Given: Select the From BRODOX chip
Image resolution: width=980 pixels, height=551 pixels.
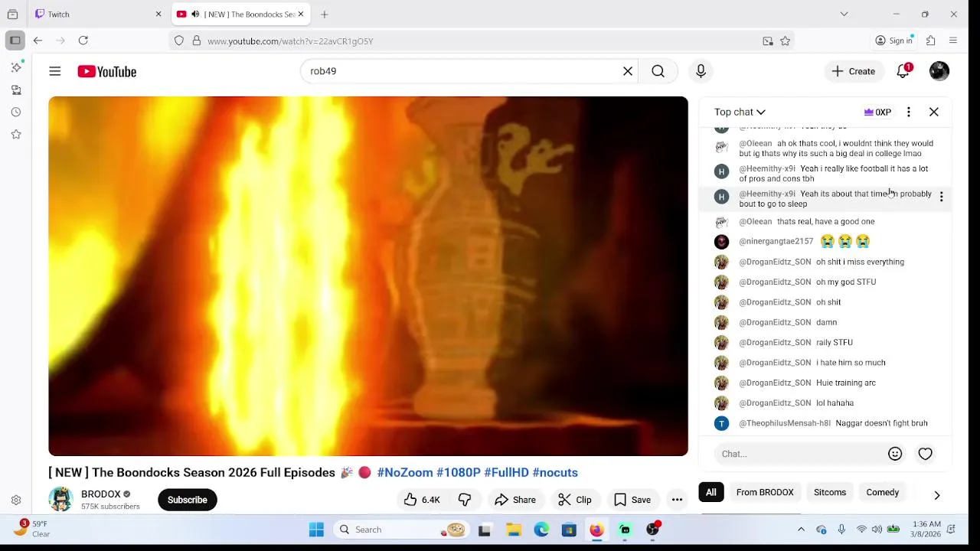Looking at the screenshot, I should (x=765, y=492).
